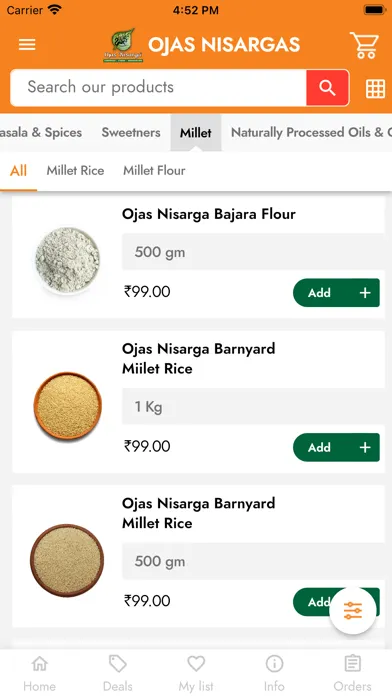The height and width of the screenshot is (696, 392).
Task: Expand the 1 Kg quantity selector
Action: pyautogui.click(x=253, y=407)
